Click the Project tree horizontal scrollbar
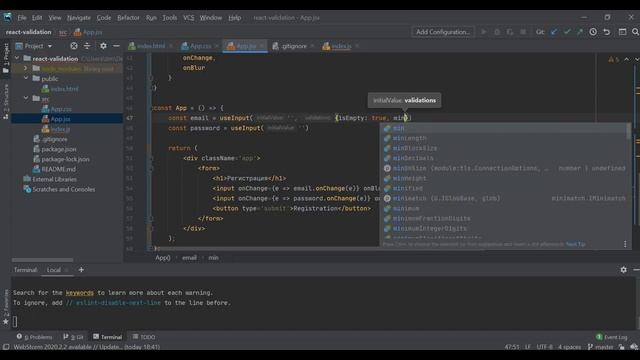Viewport: 640px width, 360px height. 42,260
